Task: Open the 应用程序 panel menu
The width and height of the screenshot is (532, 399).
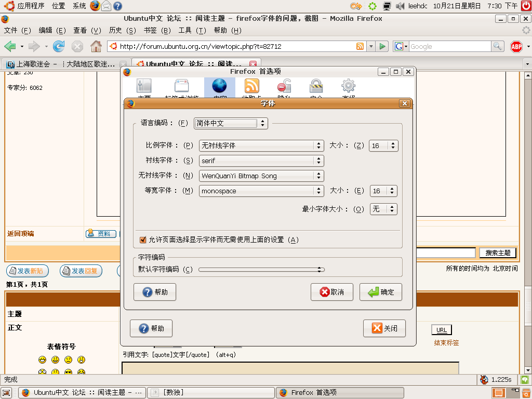Action: (x=25, y=6)
